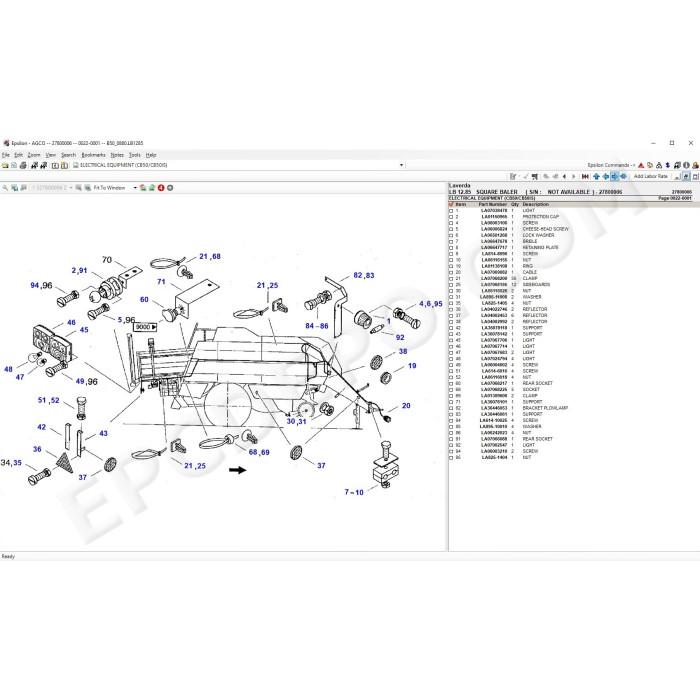Click the Help menu
This screenshot has height=700, width=700.
151,155
